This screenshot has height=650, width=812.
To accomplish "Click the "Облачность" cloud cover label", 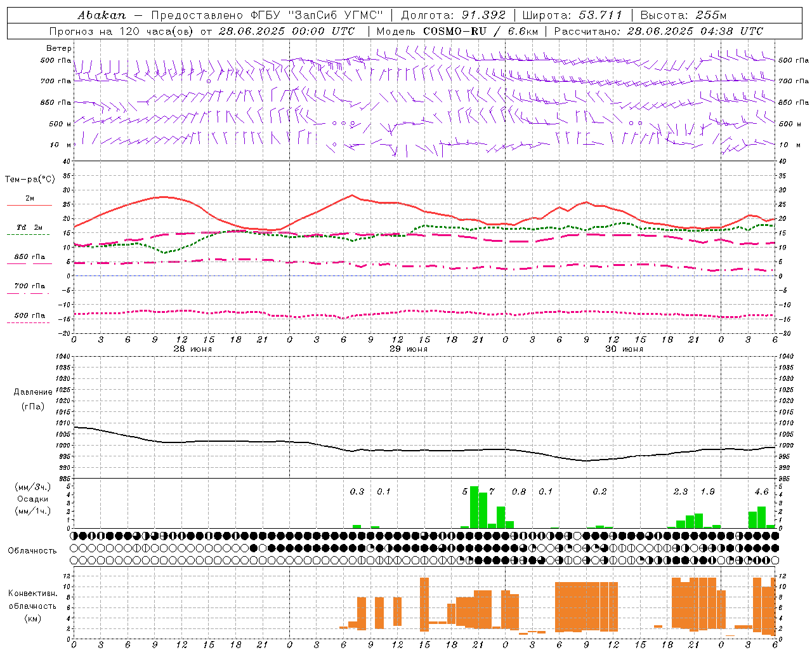I will (32, 550).
